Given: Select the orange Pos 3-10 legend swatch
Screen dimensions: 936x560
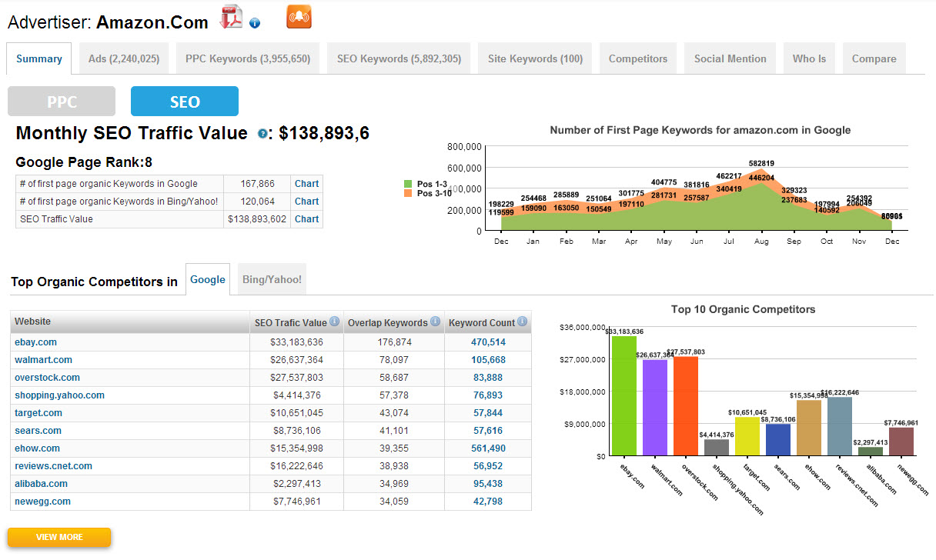Looking at the screenshot, I should [x=409, y=193].
